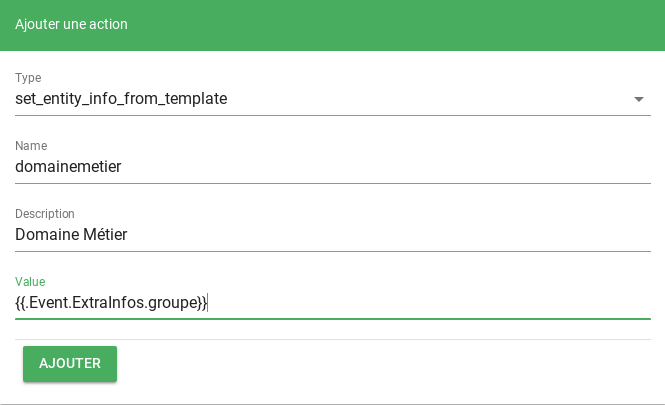665x405 pixels.
Task: Click blank dialog area beside the AJOUTER button
Action: (382, 365)
